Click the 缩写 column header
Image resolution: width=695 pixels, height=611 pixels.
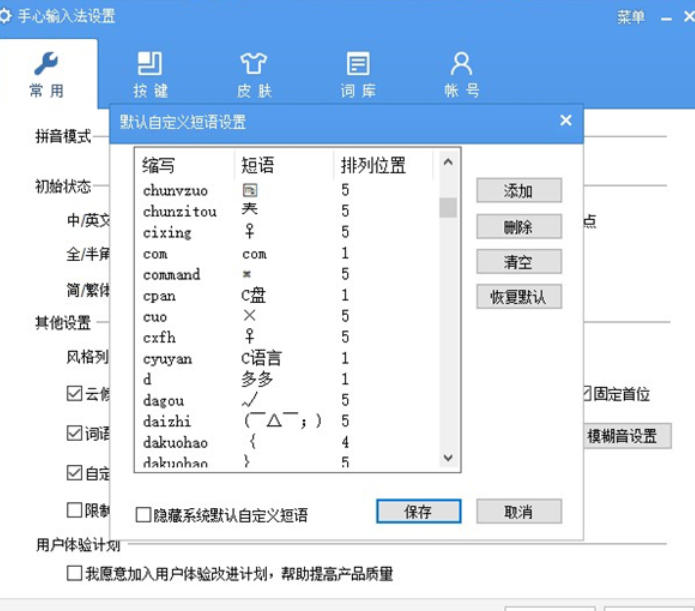point(185,165)
